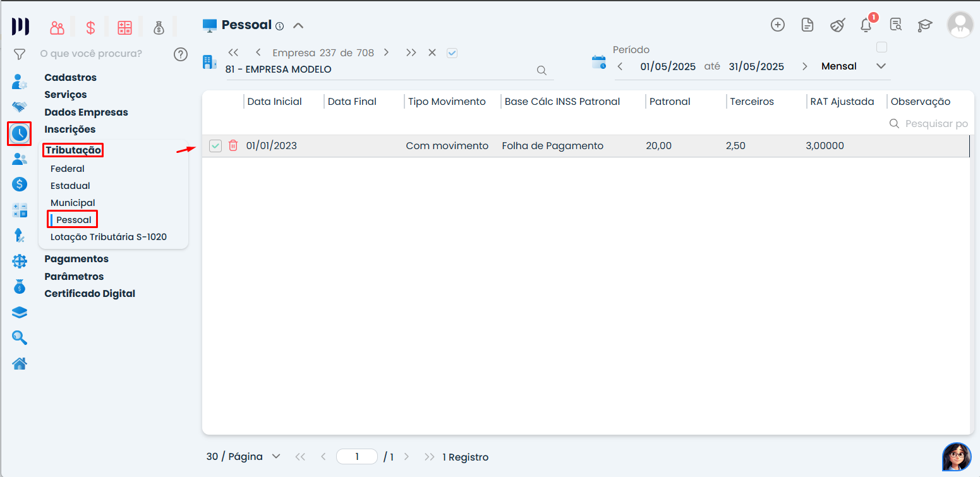Select the magnifier sidebar icon

(x=20, y=338)
